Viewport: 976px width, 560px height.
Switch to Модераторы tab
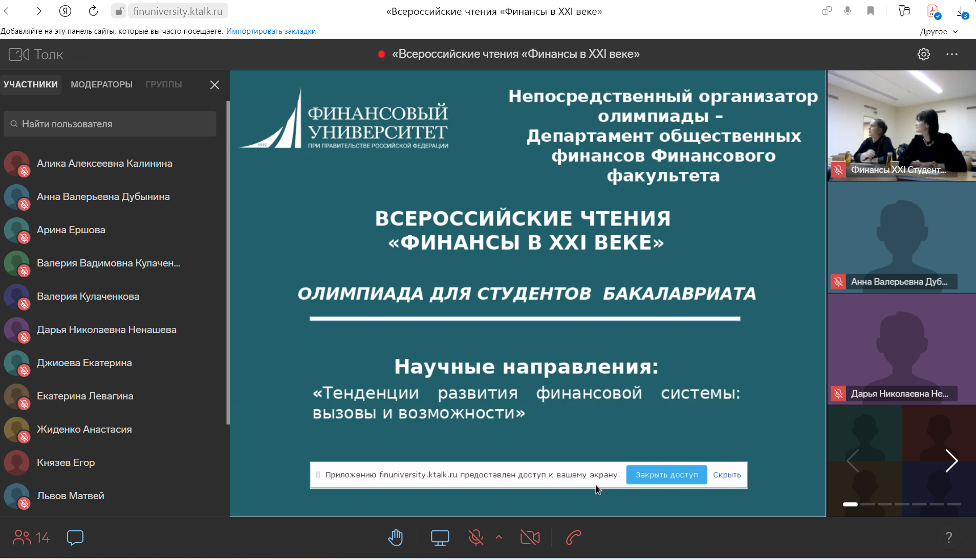(101, 84)
